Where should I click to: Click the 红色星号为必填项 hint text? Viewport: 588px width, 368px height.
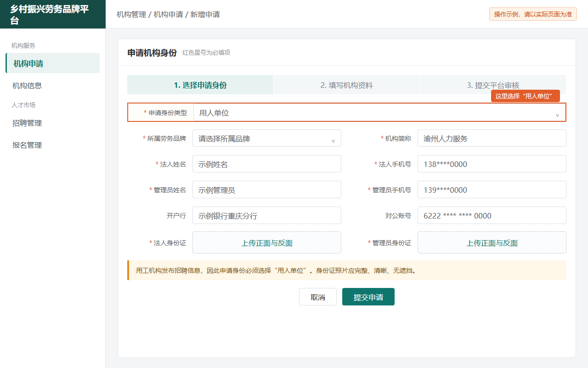(206, 53)
